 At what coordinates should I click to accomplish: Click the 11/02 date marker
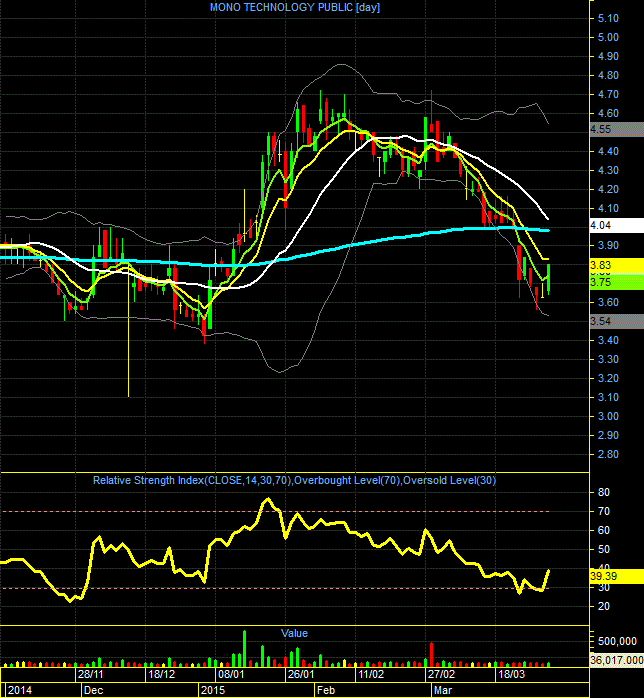click(371, 674)
